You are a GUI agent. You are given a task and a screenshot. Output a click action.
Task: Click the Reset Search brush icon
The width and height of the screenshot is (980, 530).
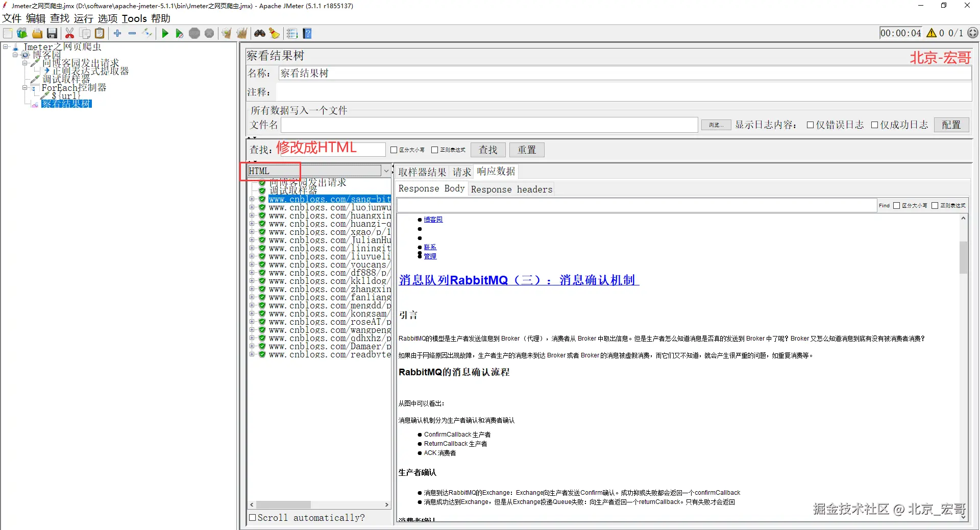coord(275,33)
